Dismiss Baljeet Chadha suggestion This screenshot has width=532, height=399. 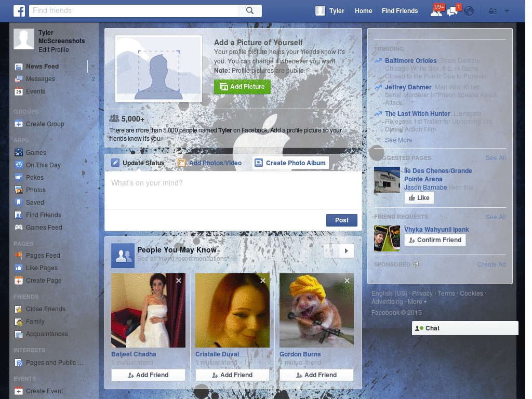179,281
